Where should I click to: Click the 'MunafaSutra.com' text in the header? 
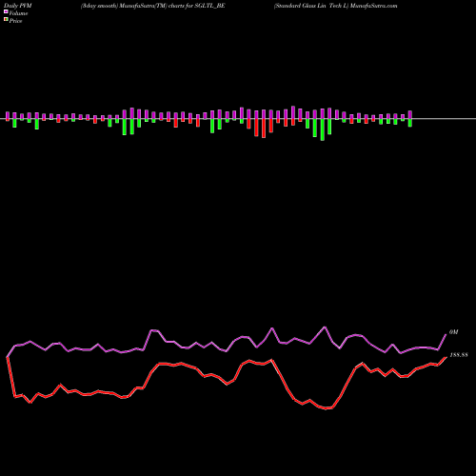(374, 6)
